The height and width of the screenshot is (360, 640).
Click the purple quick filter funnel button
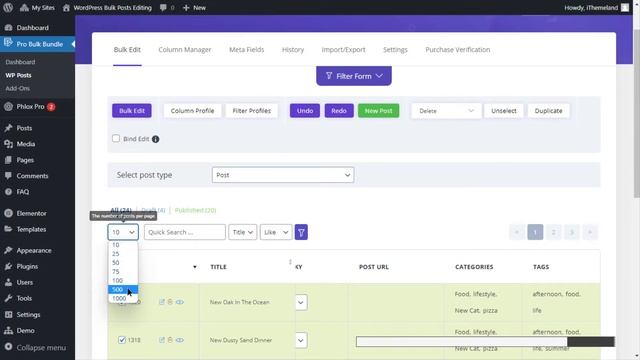pos(301,232)
